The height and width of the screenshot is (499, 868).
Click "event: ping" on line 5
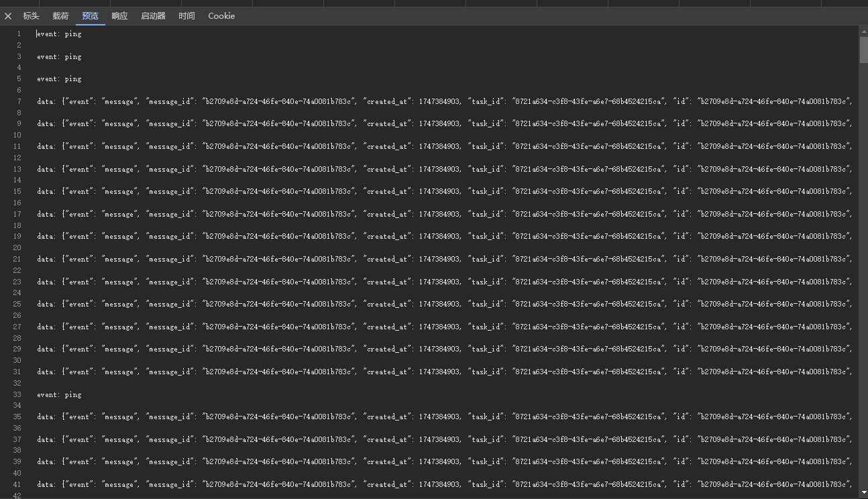click(x=59, y=79)
